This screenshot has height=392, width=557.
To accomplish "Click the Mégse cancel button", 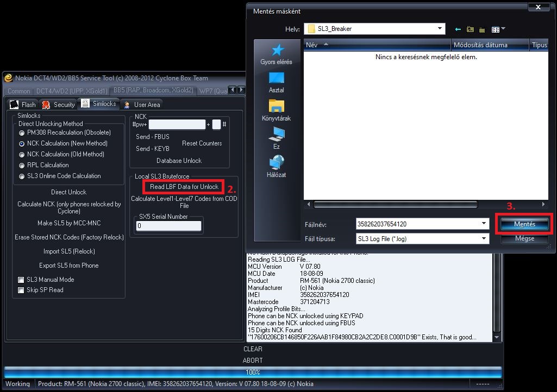I will [x=524, y=238].
